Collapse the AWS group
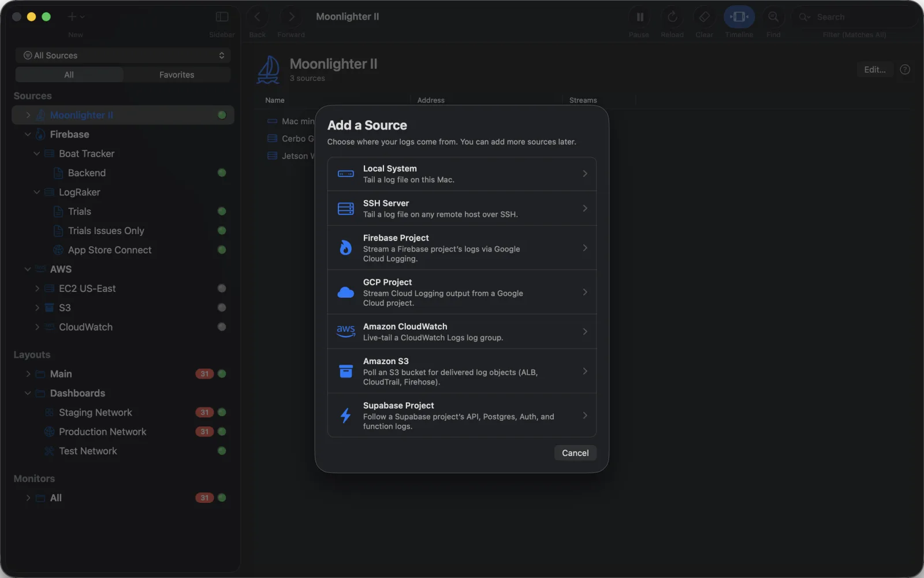The height and width of the screenshot is (578, 924). (28, 269)
